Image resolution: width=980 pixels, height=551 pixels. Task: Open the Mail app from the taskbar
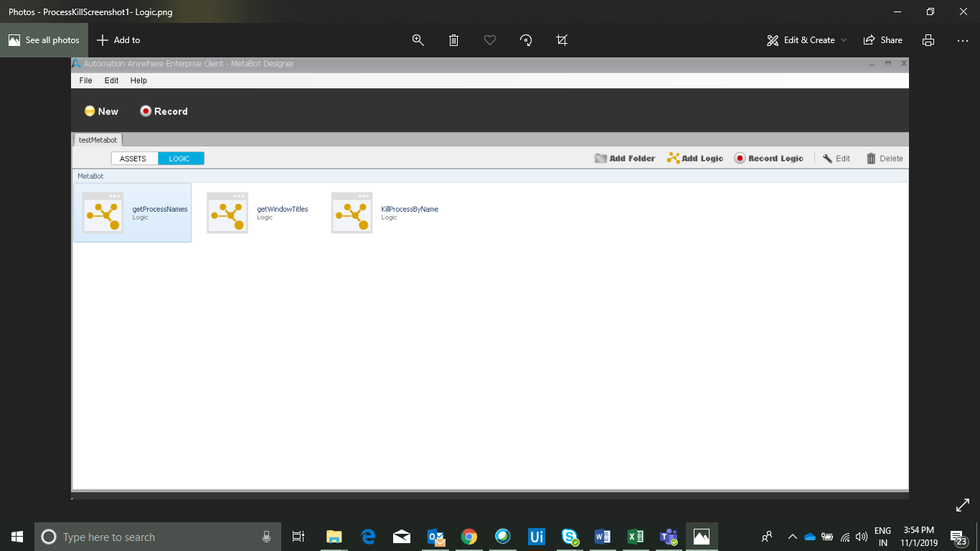pyautogui.click(x=402, y=537)
